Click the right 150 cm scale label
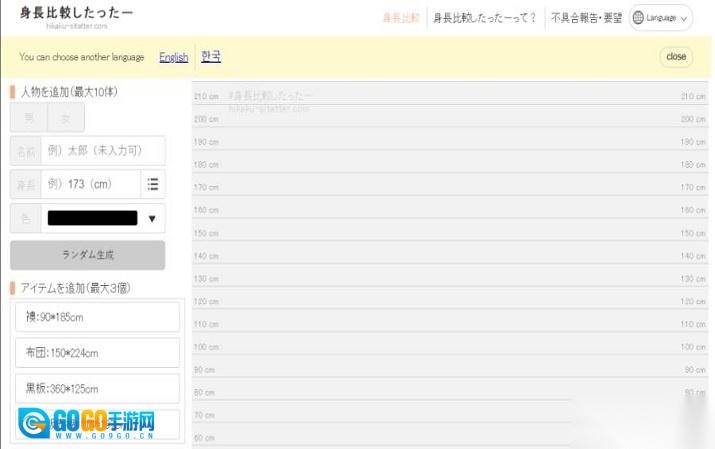This screenshot has width=715, height=449. (693, 233)
